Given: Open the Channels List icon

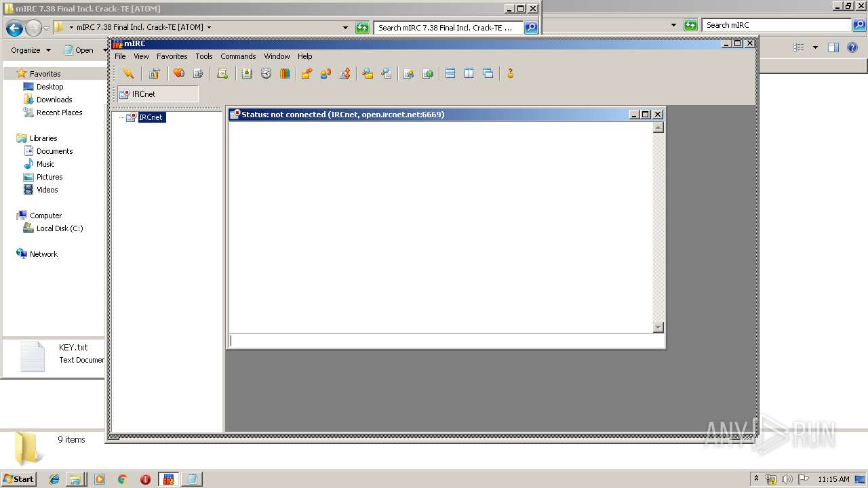Looking at the screenshot, I should tap(198, 73).
